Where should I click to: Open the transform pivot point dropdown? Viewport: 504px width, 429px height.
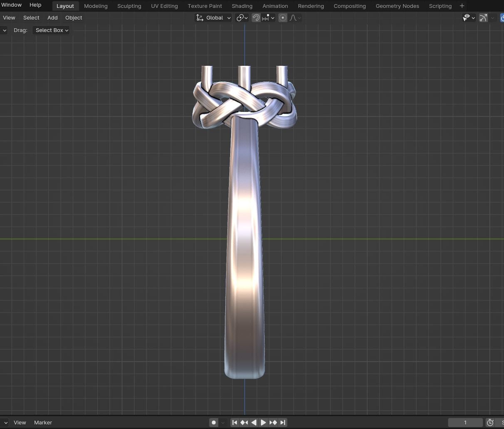coord(242,17)
